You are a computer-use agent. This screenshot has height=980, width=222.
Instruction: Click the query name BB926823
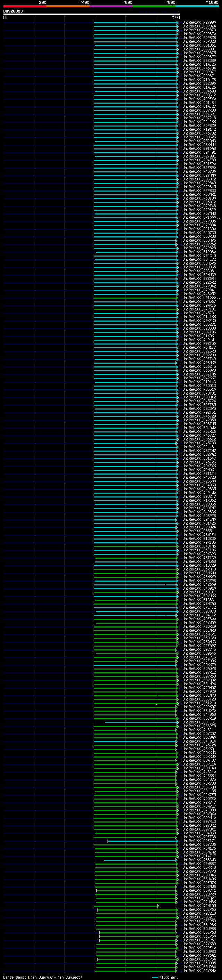point(13,11)
